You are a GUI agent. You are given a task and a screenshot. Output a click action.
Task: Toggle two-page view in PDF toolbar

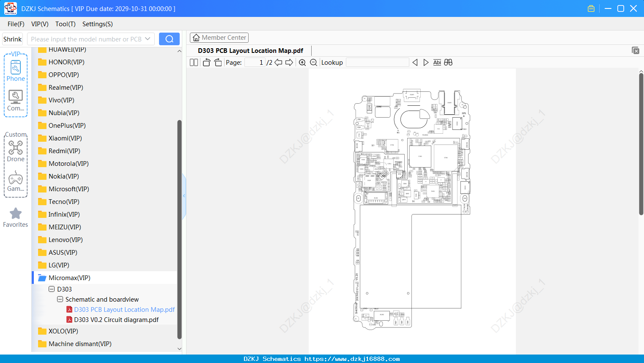(194, 63)
